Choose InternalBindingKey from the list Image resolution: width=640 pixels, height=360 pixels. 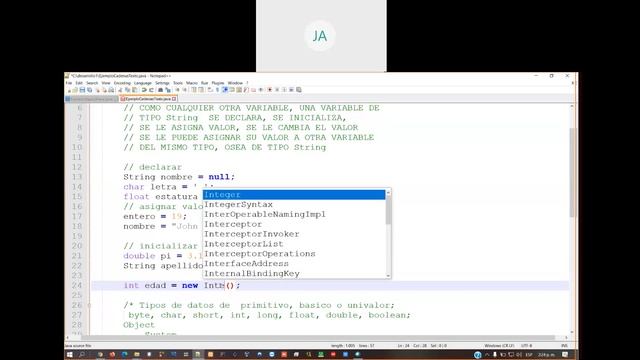294,273
